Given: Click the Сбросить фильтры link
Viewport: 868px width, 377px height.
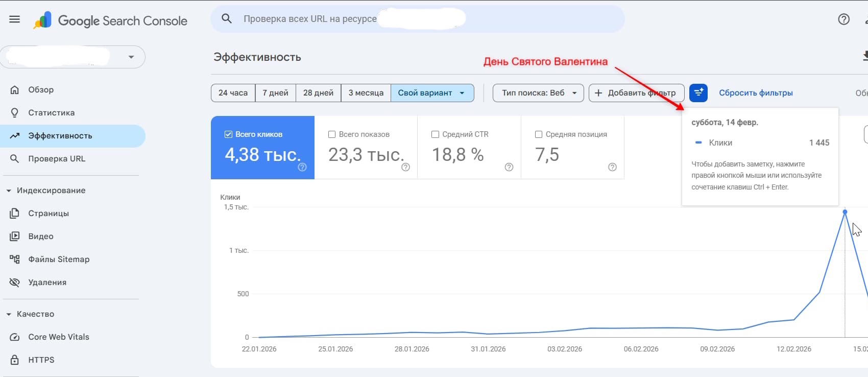Looking at the screenshot, I should tap(756, 93).
